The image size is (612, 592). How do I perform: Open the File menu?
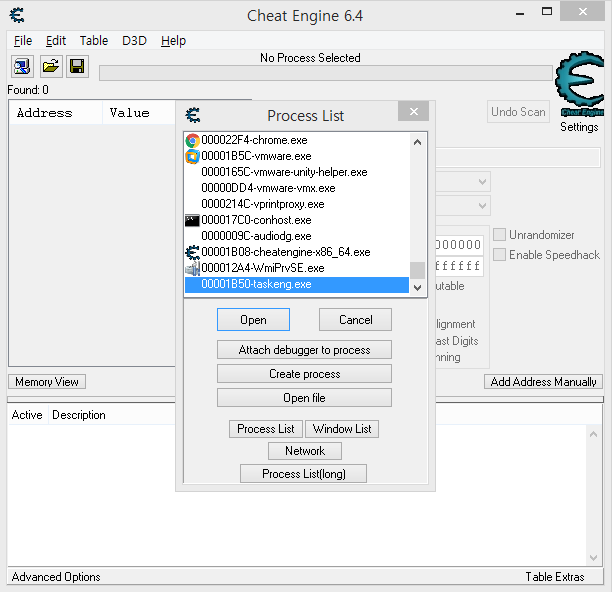click(x=23, y=41)
